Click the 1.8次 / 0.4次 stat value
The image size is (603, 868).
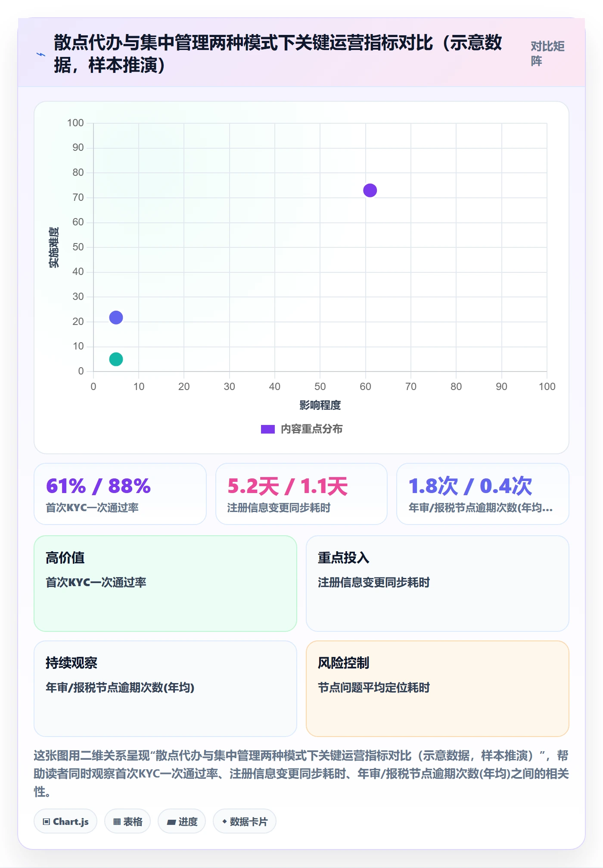[x=470, y=486]
